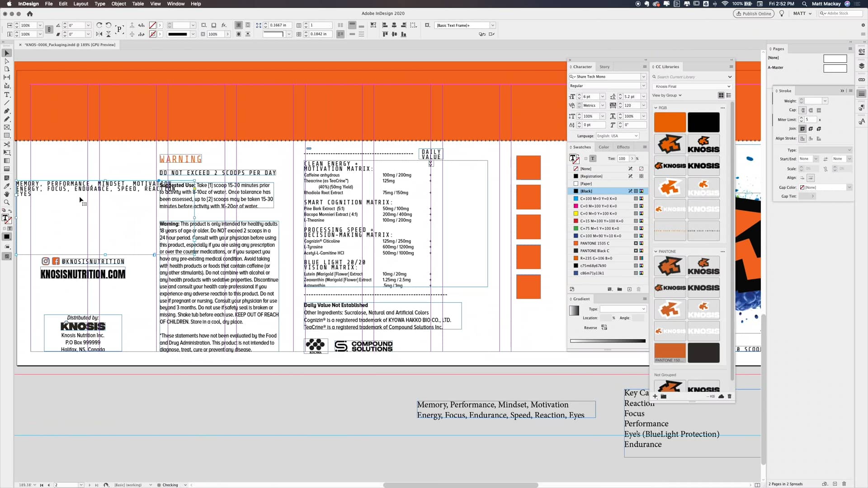The image size is (868, 488).
Task: Select the Direct Selection tool
Action: click(7, 61)
